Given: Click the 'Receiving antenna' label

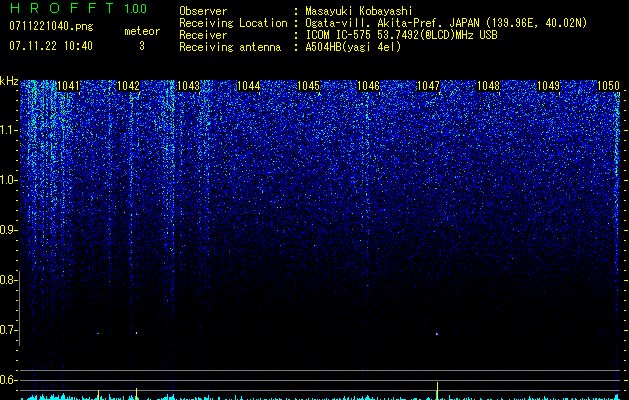Looking at the screenshot, I should 230,47.
